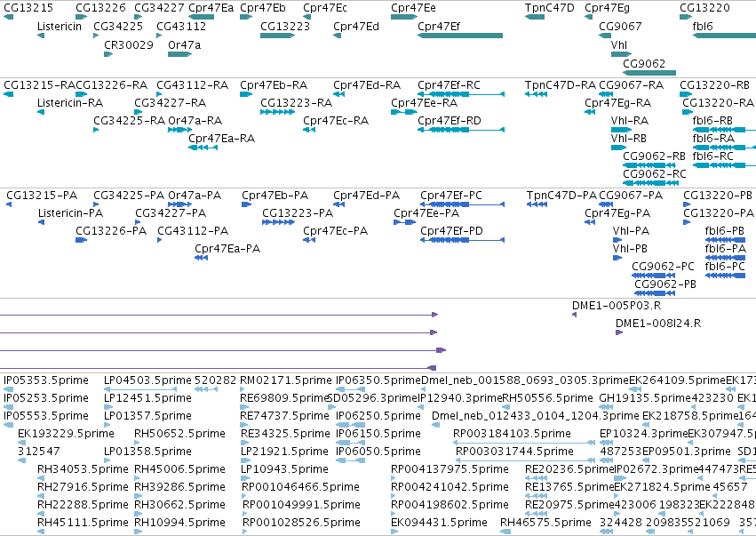This screenshot has width=756, height=536.
Task: Select the CG13220-PB protein label
Action: tap(718, 196)
